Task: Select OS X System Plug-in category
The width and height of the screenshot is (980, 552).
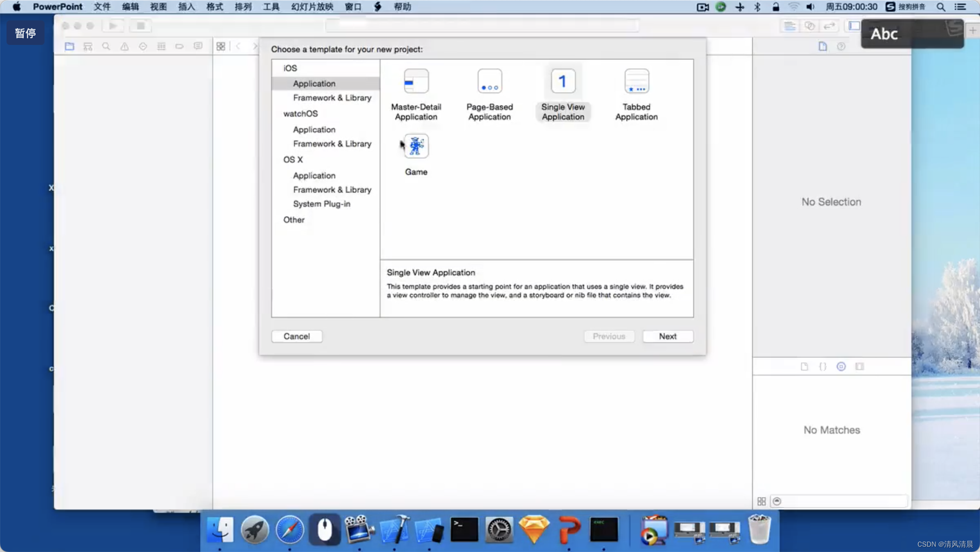Action: pos(321,204)
